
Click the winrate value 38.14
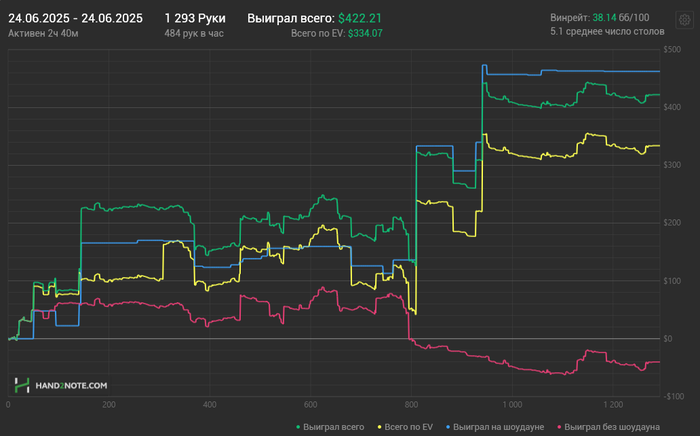point(604,18)
